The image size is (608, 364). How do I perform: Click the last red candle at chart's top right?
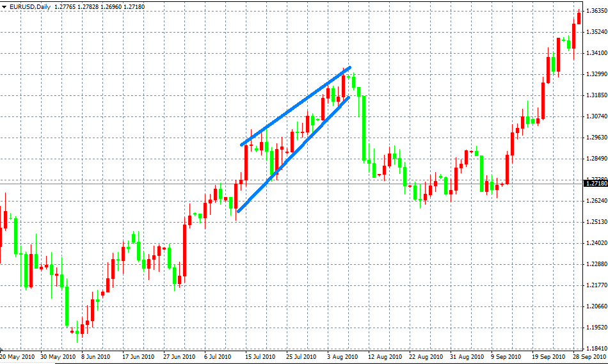(x=579, y=17)
